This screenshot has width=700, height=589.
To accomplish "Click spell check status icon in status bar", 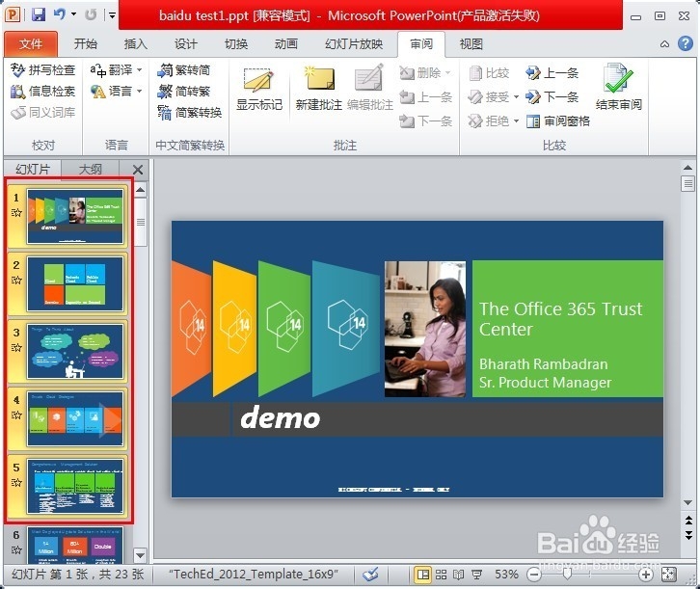I will pos(370,574).
